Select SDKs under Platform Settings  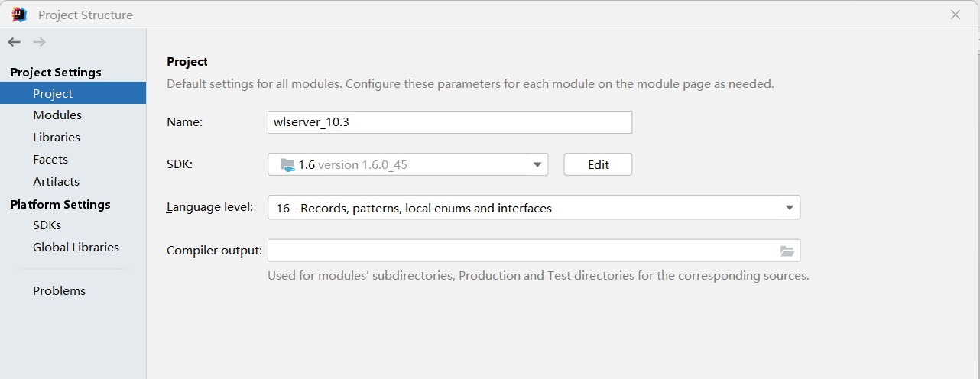(x=47, y=225)
